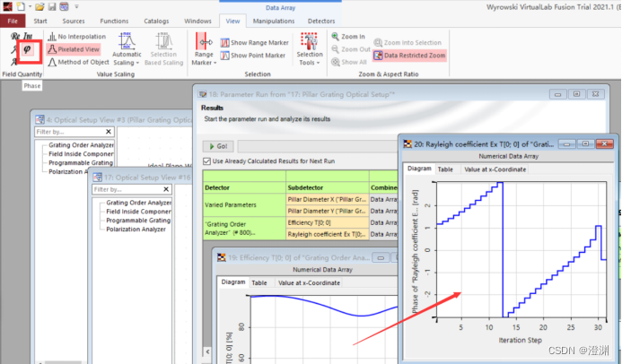Image resolution: width=622 pixels, height=364 pixels.
Task: Click Efficiency T[0; 0] subdetector cell
Action: pyautogui.click(x=328, y=222)
